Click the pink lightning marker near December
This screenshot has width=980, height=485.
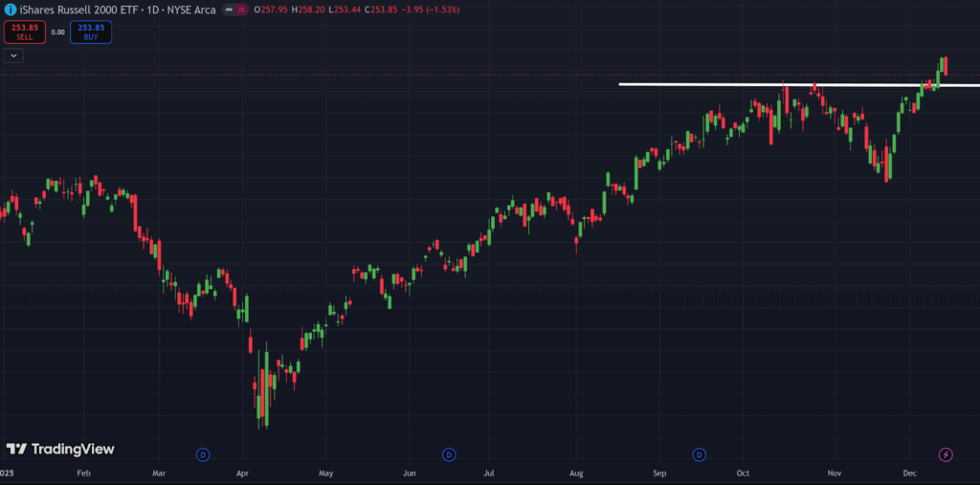(x=946, y=454)
